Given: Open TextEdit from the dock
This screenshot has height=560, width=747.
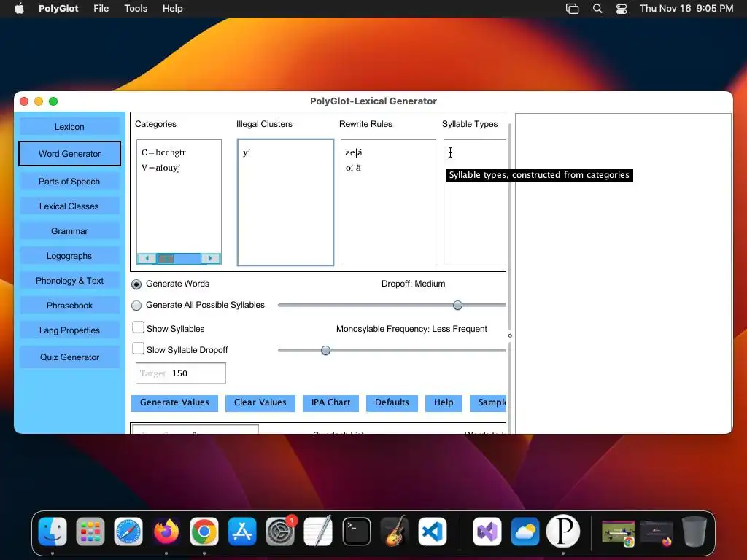Looking at the screenshot, I should point(318,531).
